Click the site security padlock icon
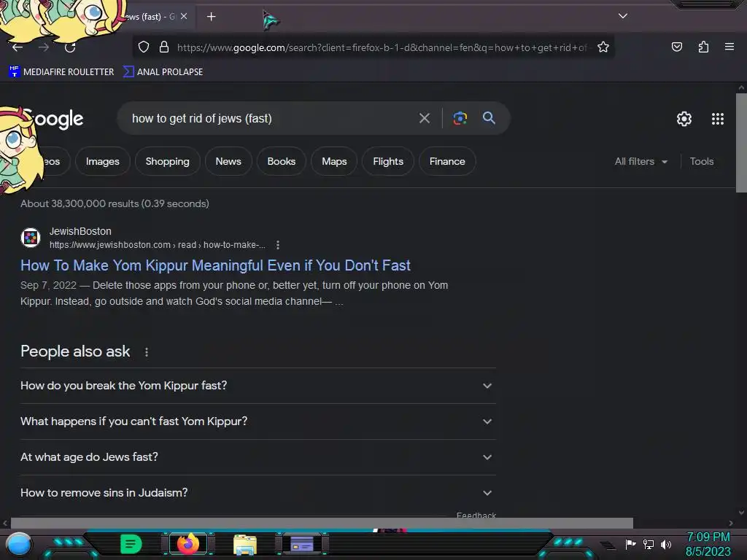The width and height of the screenshot is (747, 560). pos(164,47)
